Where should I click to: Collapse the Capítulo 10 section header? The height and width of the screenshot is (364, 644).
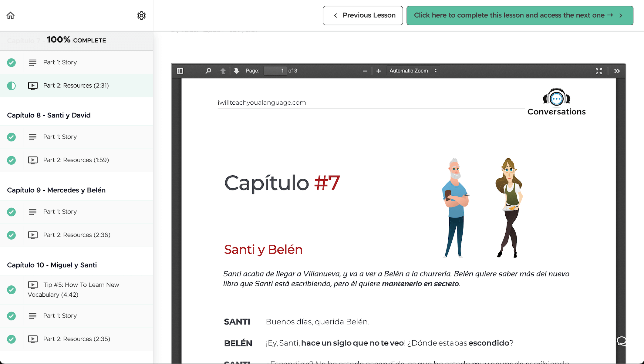point(52,265)
